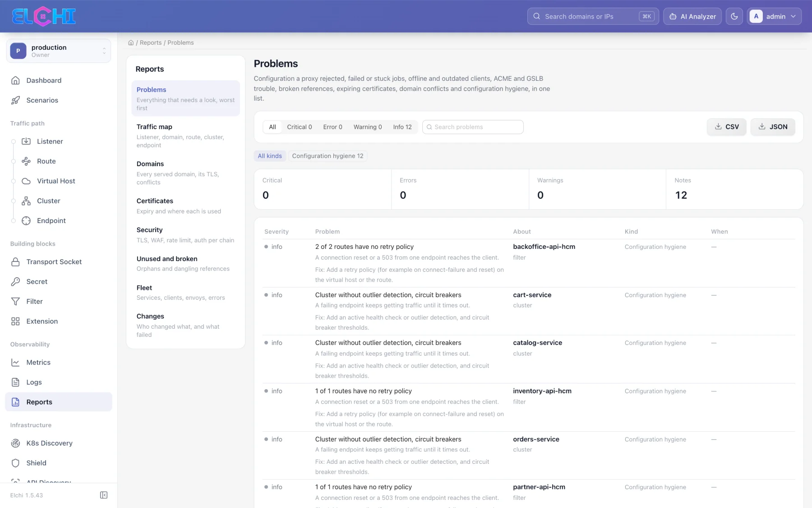Open the Dashboard home icon in sidebar

coord(15,80)
